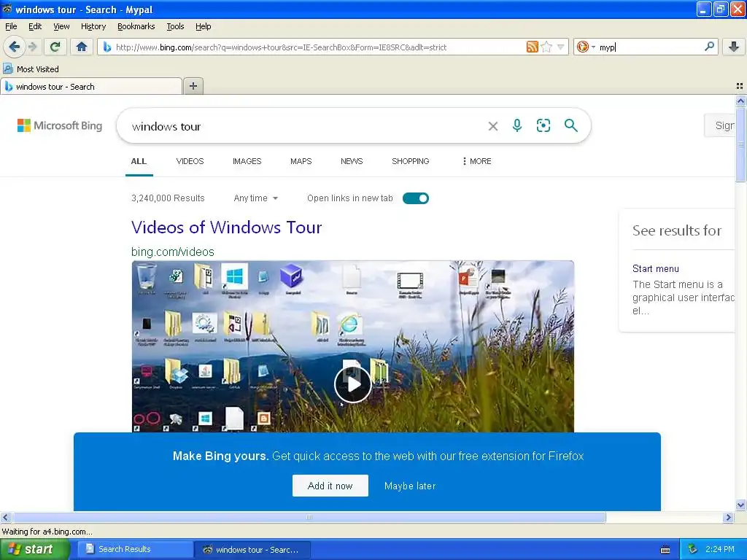The image size is (747, 560).
Task: Reload the page with the refresh icon
Action: [55, 47]
